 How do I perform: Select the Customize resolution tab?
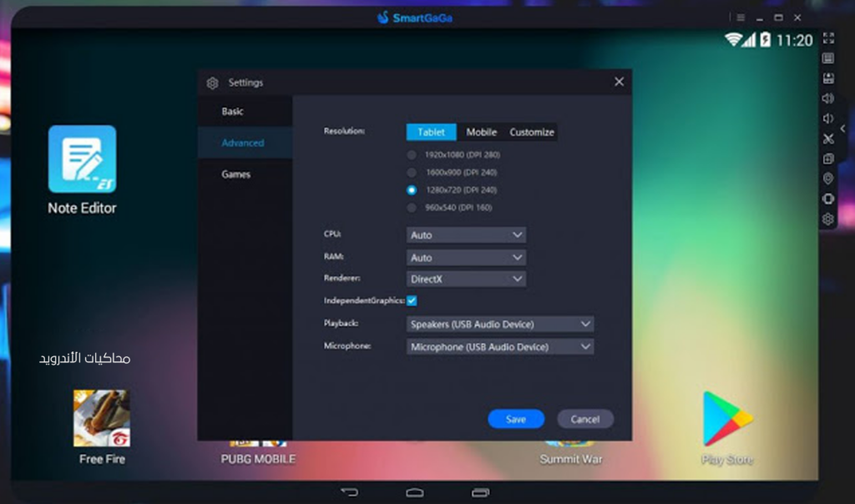click(532, 132)
